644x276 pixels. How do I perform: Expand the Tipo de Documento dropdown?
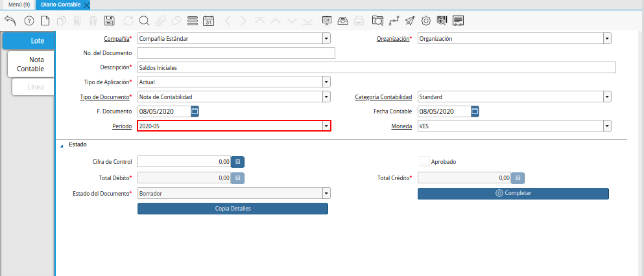(326, 97)
